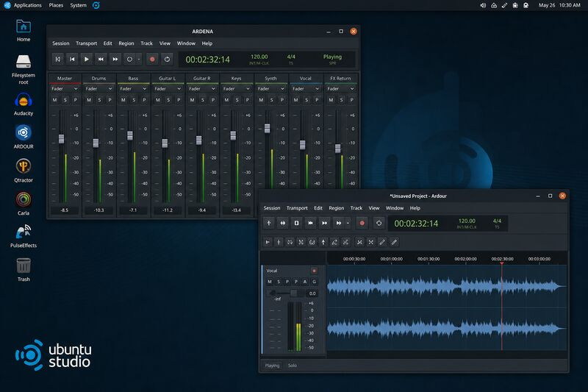The height and width of the screenshot is (392, 588).
Task: Click the 4/4 time signature in ARDENA
Action: (x=291, y=59)
